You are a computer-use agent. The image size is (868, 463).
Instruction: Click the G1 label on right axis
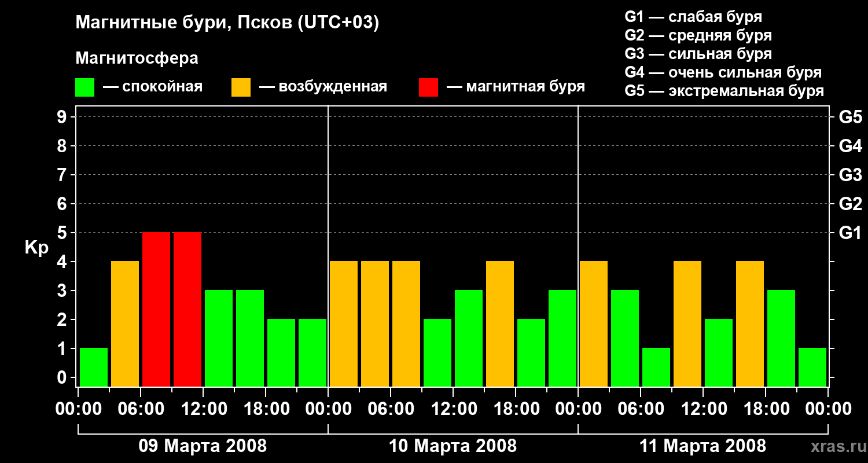[850, 233]
